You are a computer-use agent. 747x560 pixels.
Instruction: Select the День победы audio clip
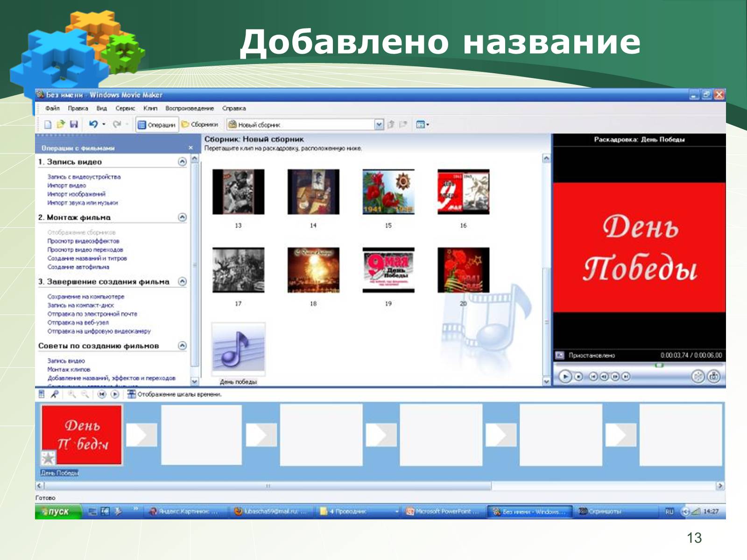click(x=239, y=349)
